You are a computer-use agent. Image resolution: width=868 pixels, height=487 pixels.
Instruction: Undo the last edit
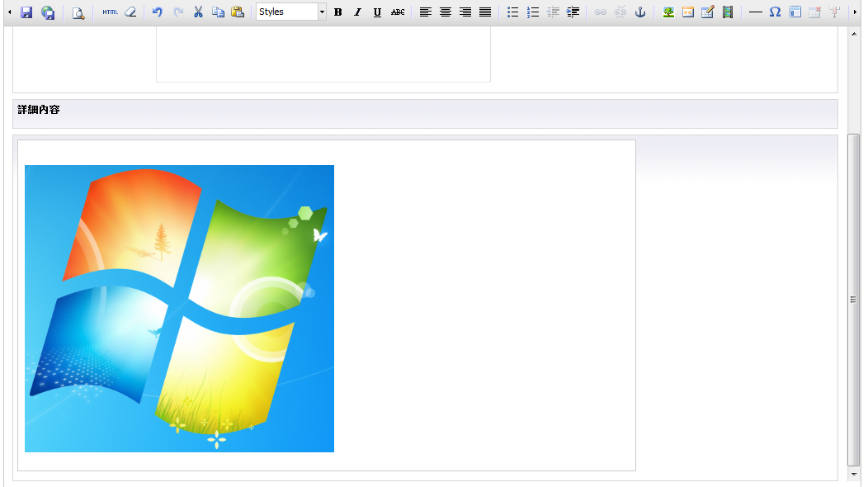pyautogui.click(x=158, y=12)
